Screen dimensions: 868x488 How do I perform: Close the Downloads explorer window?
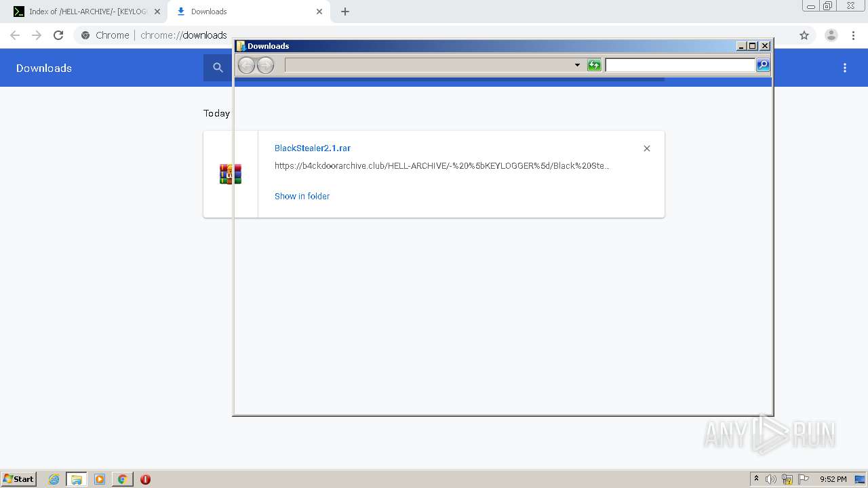(x=765, y=46)
